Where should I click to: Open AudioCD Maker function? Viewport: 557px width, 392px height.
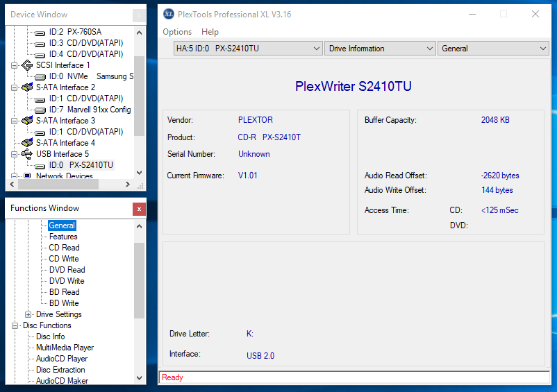63,381
